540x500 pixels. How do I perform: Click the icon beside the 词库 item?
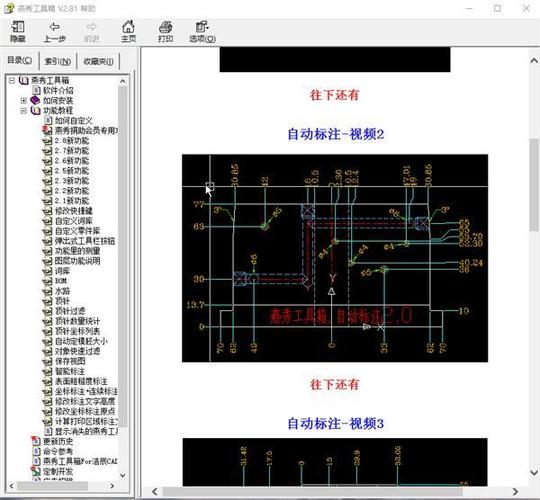[x=47, y=271]
